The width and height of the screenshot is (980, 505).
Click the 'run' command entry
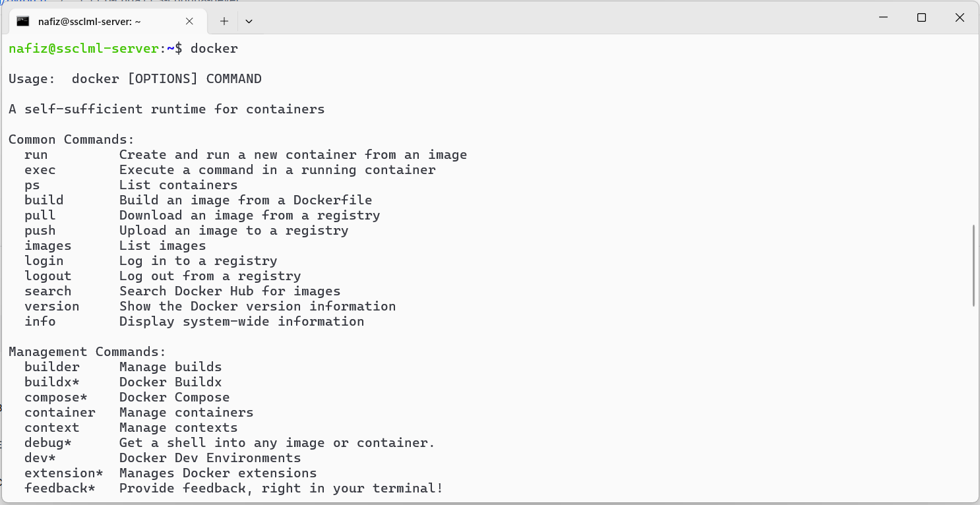pos(36,155)
